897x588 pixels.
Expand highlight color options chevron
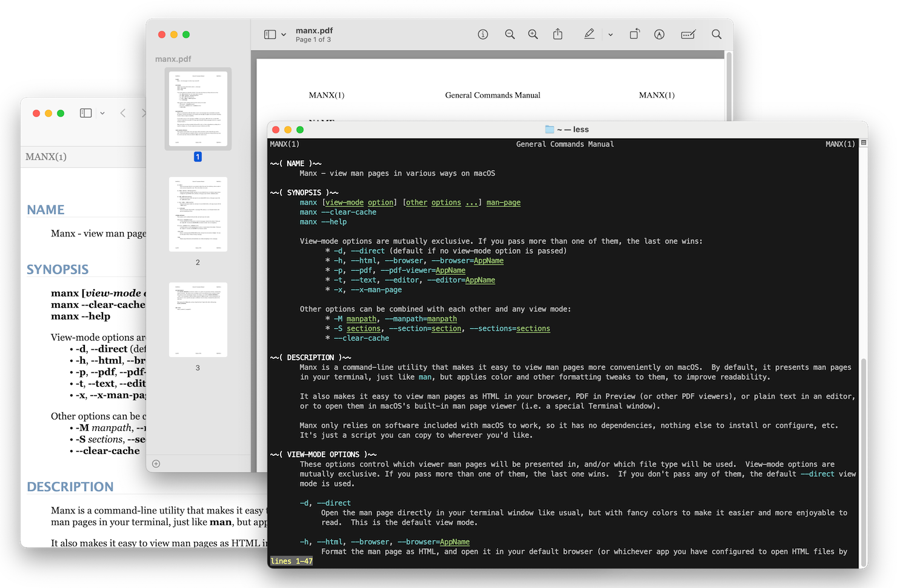(x=610, y=35)
